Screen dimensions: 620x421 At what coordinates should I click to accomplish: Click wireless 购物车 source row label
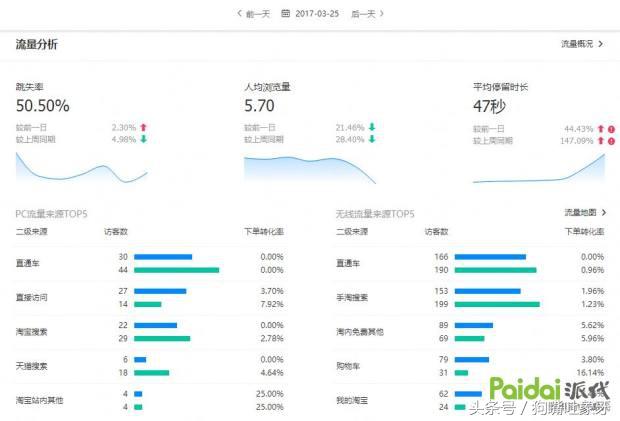(x=348, y=366)
